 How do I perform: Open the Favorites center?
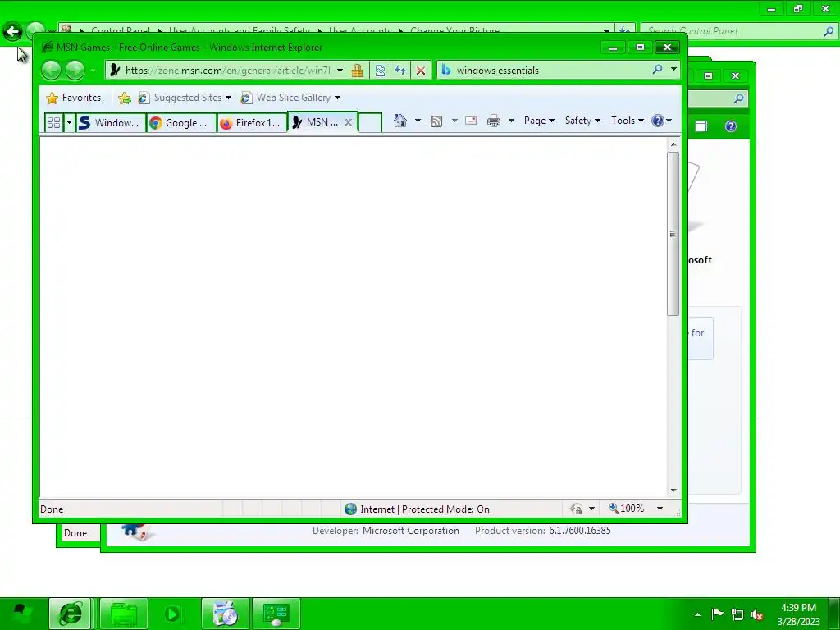pyautogui.click(x=73, y=98)
